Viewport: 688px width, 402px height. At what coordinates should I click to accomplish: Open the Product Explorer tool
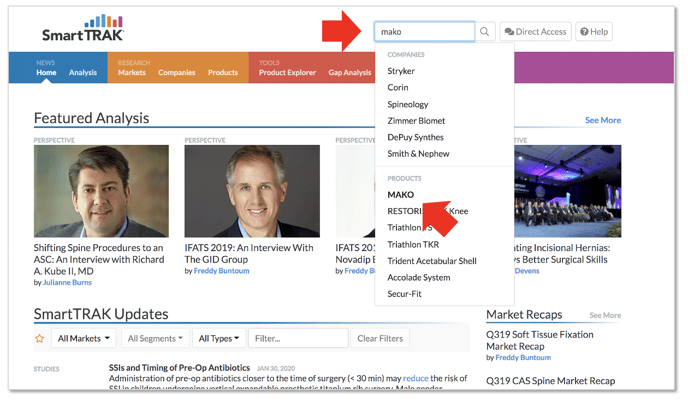pos(287,72)
